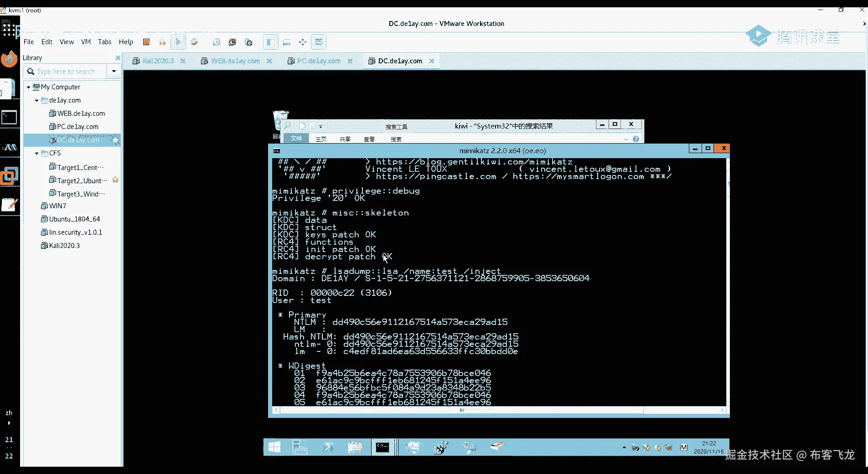The image size is (868, 474).
Task: Click the restart VM toolbar icon
Action: tap(194, 42)
